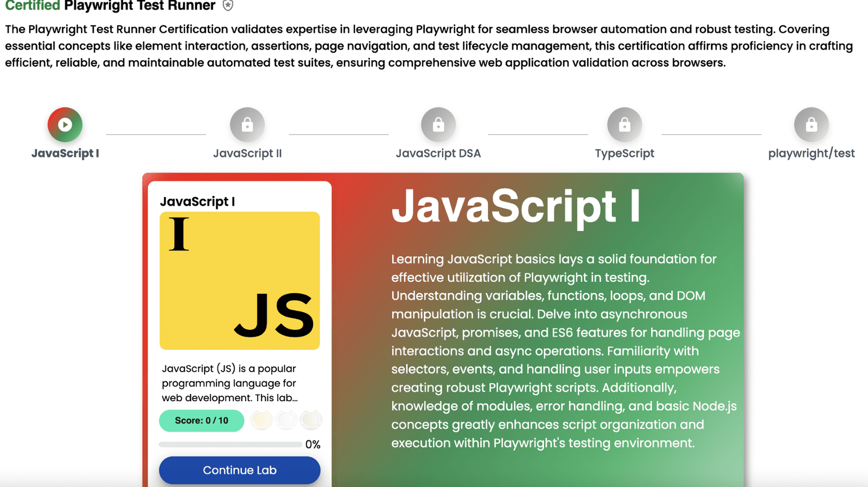Click the last medal icon beside the score
Viewport: 868px width, 487px height.
tap(311, 420)
